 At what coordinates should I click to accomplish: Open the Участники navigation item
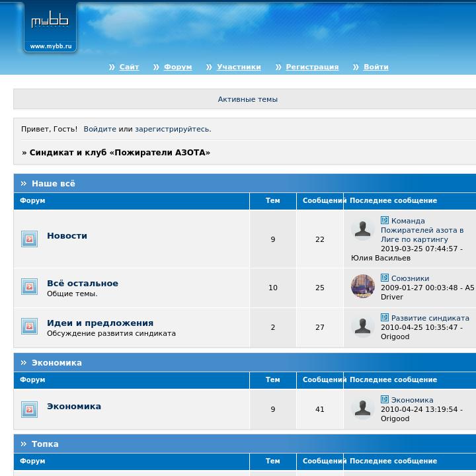coord(239,67)
